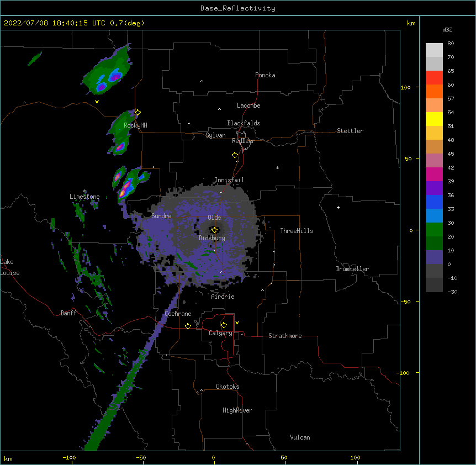
Task: Click the -50 tick label on the bottom axis
Action: (x=141, y=458)
